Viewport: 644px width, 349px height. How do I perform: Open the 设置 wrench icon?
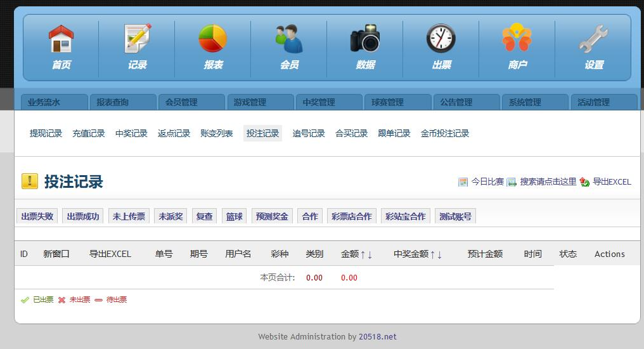593,39
